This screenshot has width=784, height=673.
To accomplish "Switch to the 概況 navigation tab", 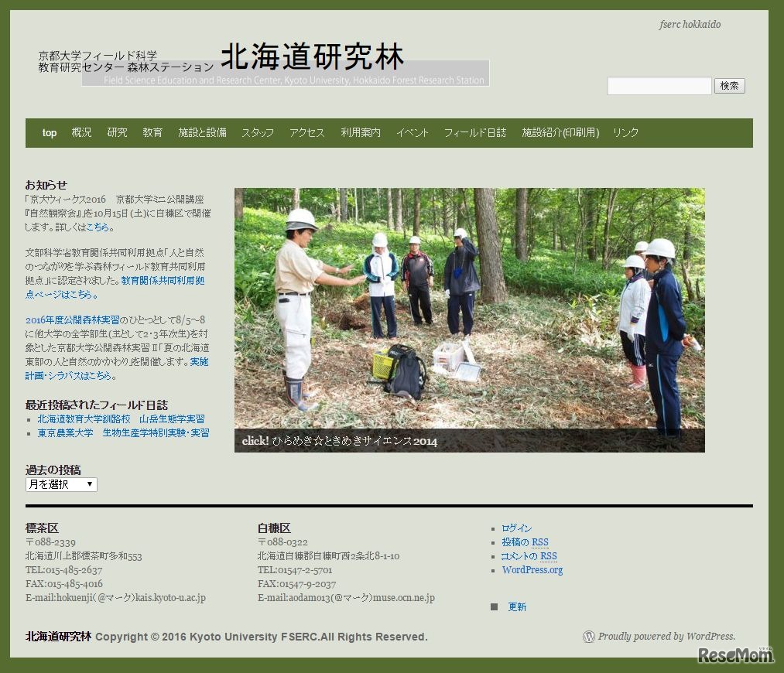I will [81, 132].
